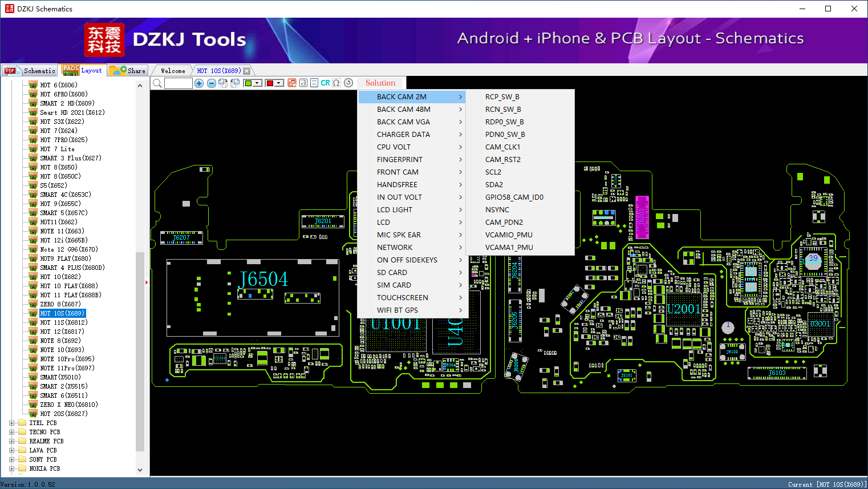The image size is (868, 489).
Task: Zoom in with the plus icon
Action: click(x=199, y=83)
